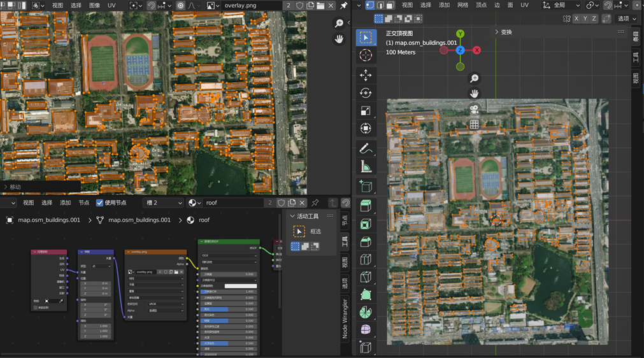Duplicate roof material with new-copy icon
The image size is (644, 358).
tap(292, 203)
